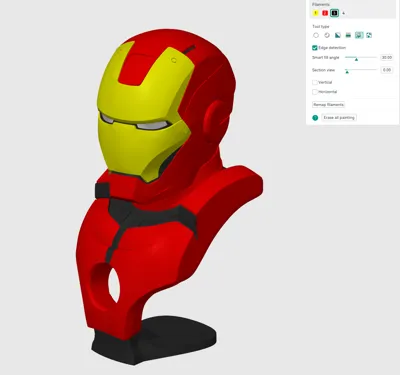
Task: Select yellow filament 1 swatch
Action: coord(316,13)
